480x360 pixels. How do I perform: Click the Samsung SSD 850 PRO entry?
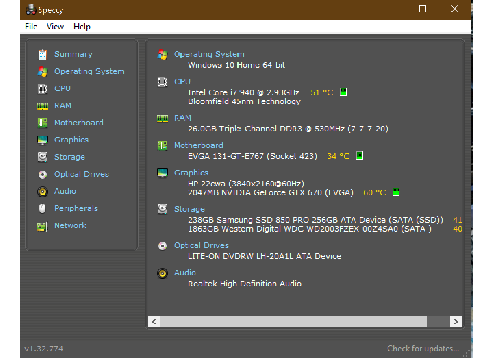click(x=316, y=220)
